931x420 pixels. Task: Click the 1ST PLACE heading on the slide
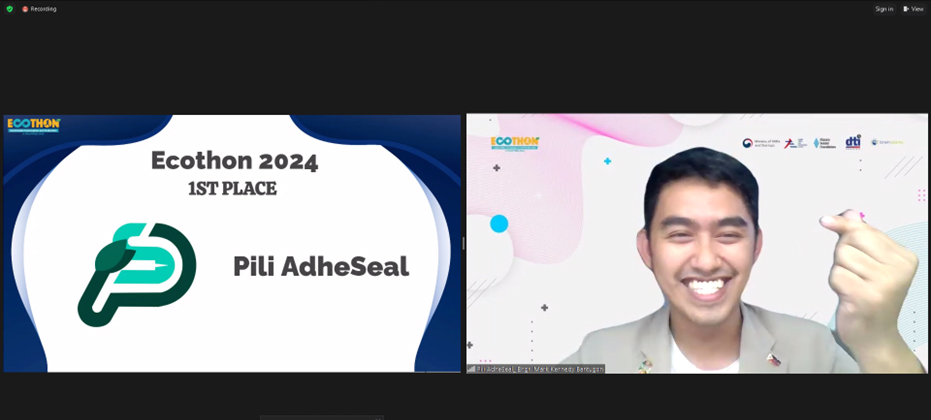232,189
